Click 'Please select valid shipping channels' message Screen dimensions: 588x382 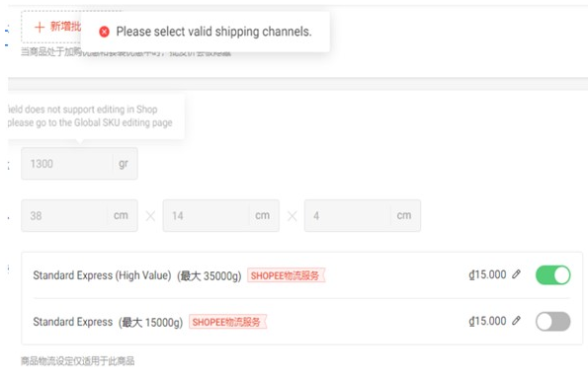coord(213,32)
